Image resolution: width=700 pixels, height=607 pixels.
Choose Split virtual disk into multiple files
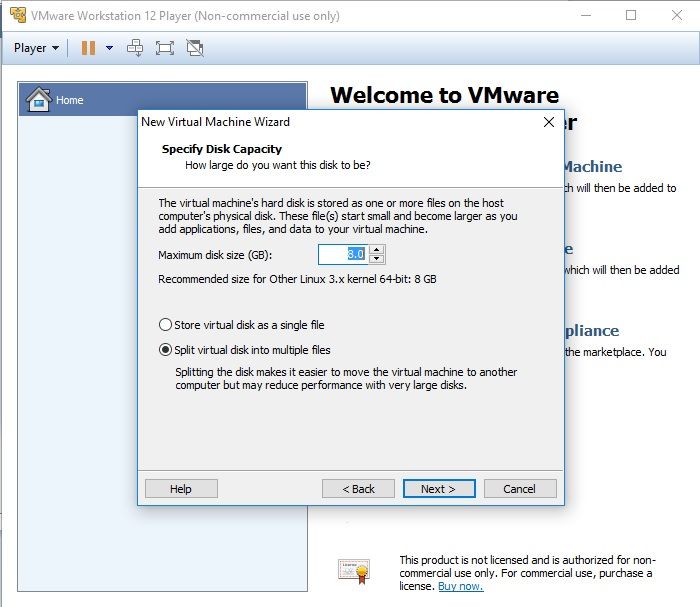(x=165, y=350)
